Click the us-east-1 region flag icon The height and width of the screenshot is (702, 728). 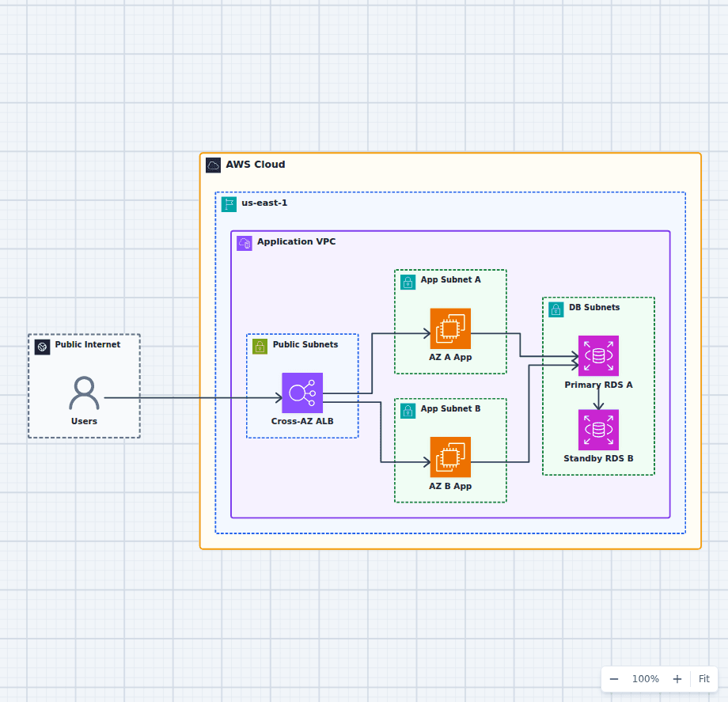[x=229, y=204]
